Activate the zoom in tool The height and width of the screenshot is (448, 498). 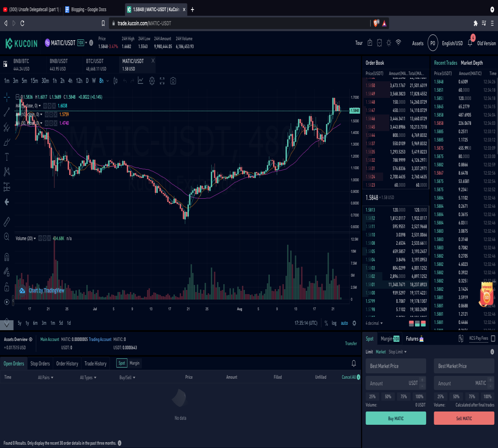(7, 236)
